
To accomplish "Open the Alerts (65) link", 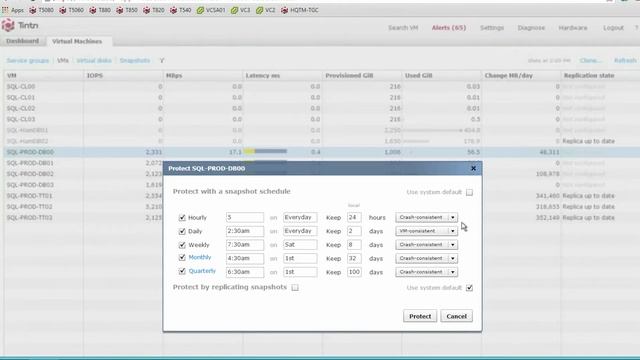I will (x=449, y=28).
